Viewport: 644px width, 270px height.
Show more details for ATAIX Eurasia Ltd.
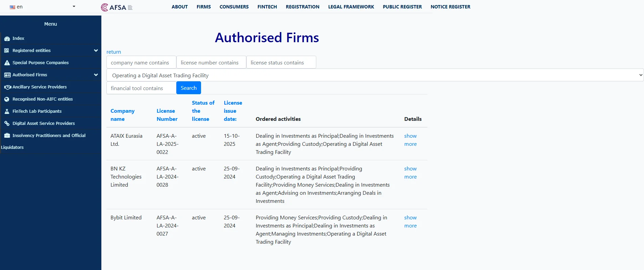click(x=411, y=140)
